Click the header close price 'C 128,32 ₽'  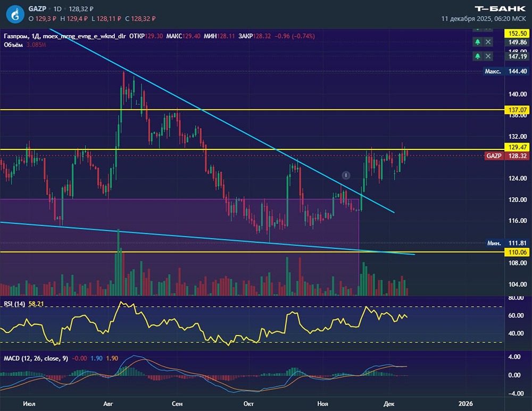point(140,19)
